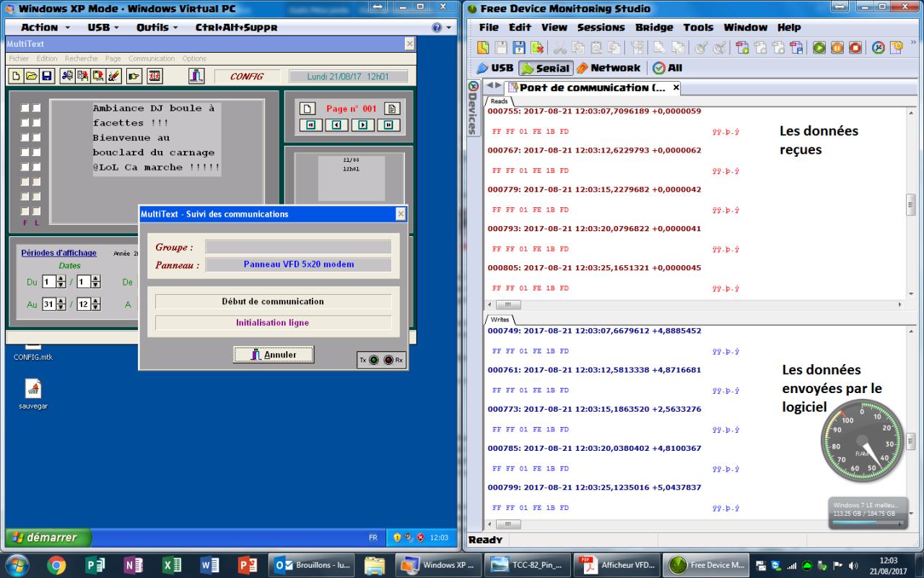Toggle the Network filter in Device Monitoring Studio
The height and width of the screenshot is (578, 924).
click(608, 68)
